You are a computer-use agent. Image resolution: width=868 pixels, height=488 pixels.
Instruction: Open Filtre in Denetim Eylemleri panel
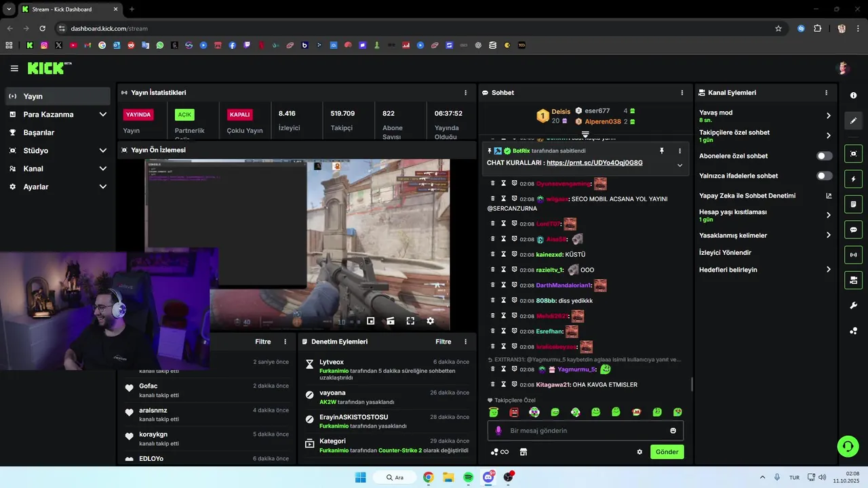[x=443, y=342]
